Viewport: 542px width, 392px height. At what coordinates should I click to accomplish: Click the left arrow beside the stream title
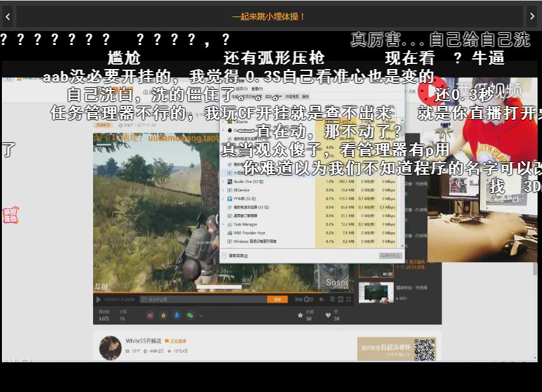click(7, 17)
